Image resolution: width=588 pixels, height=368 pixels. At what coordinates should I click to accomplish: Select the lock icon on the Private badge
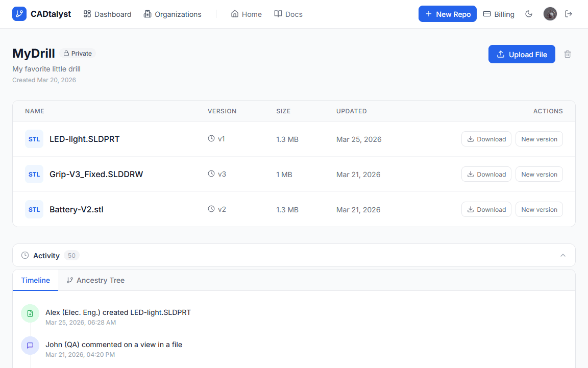[x=66, y=53]
